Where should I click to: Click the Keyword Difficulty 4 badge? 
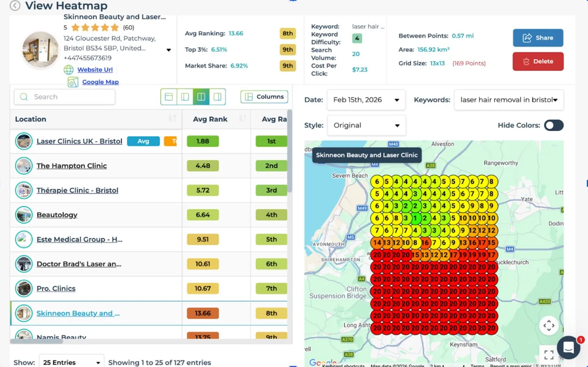(357, 38)
